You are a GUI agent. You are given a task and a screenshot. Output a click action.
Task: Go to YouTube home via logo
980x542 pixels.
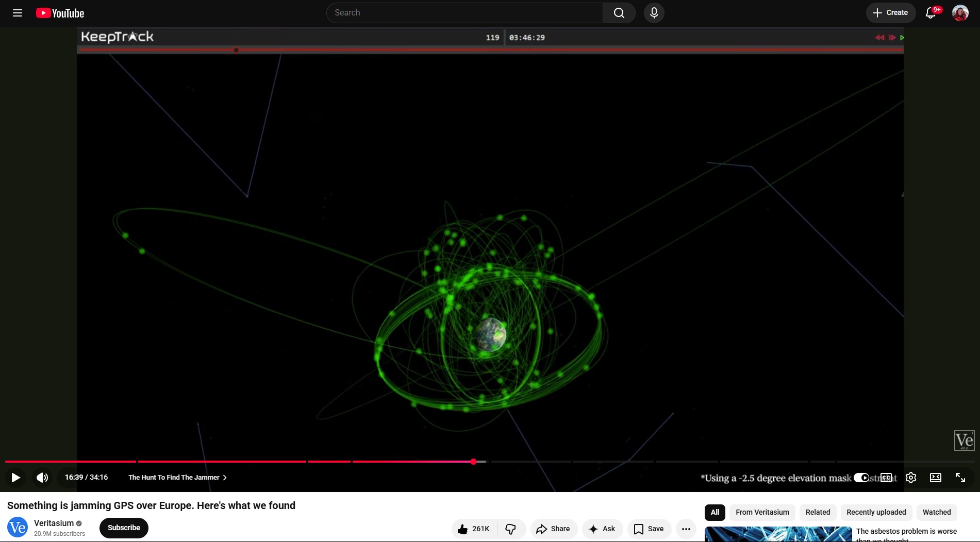coord(60,13)
